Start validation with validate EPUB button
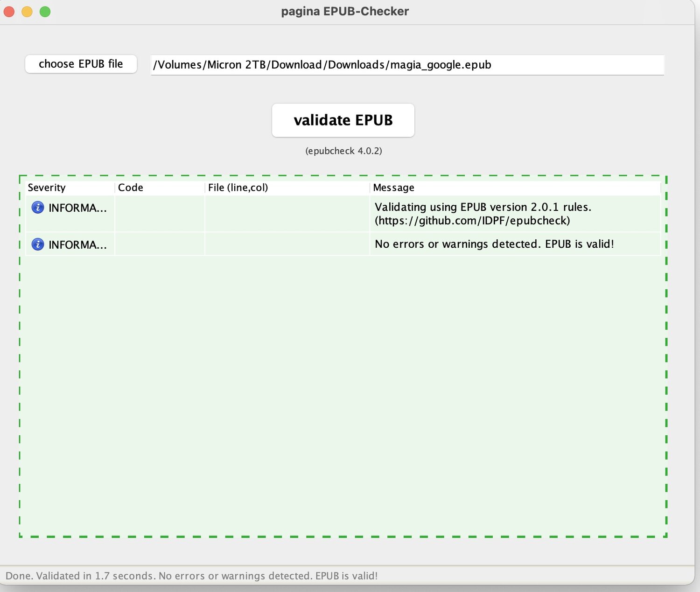Viewport: 700px width, 592px height. [343, 120]
